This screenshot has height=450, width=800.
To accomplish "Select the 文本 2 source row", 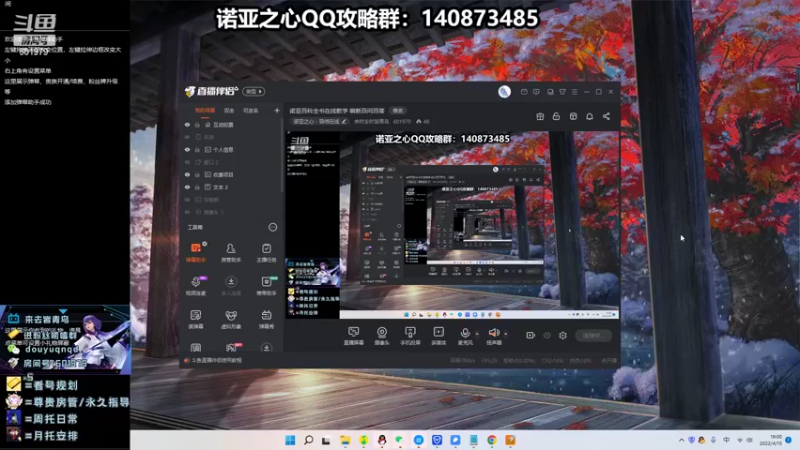I will pos(232,187).
